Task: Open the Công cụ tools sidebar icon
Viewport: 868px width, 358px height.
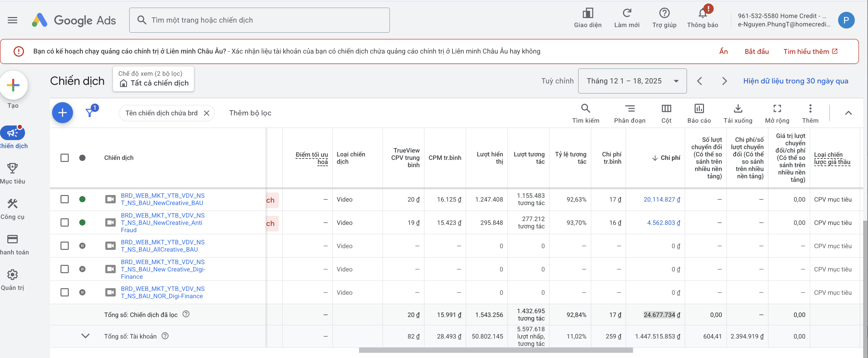Action: pyautogui.click(x=13, y=204)
